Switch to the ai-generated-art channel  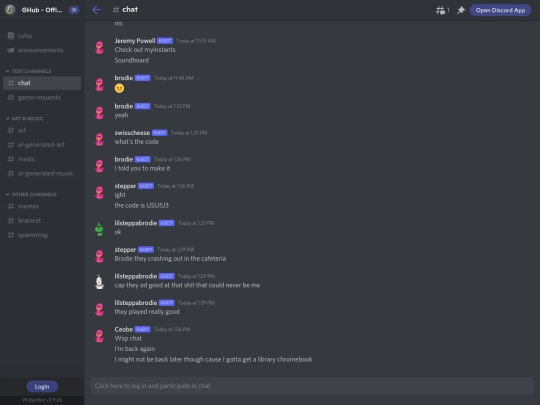[x=42, y=145]
